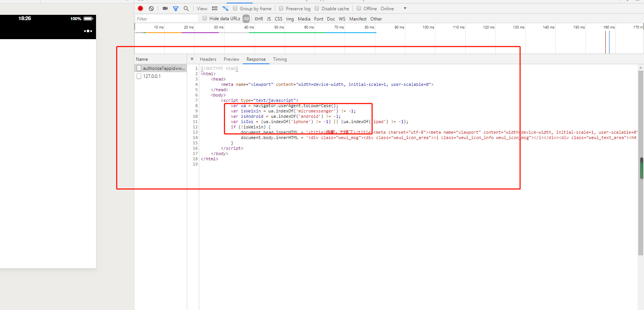Filter requests by Img
The width and height of the screenshot is (644, 310).
pyautogui.click(x=290, y=19)
